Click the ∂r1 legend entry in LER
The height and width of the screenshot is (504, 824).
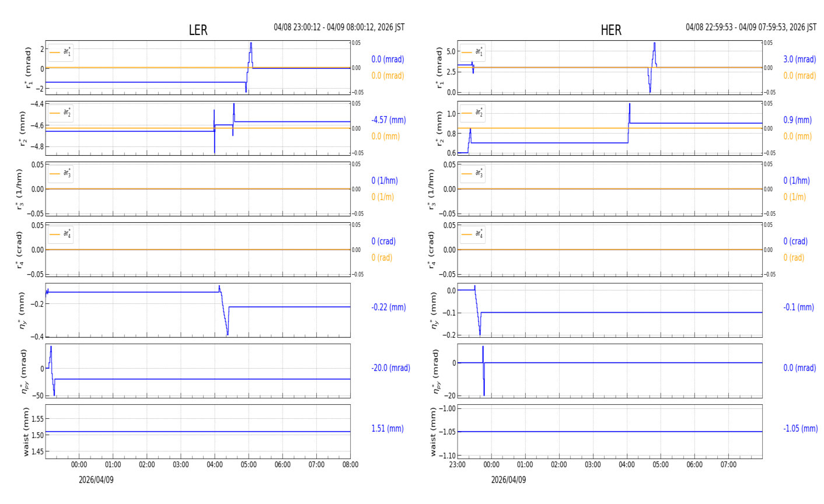click(61, 52)
